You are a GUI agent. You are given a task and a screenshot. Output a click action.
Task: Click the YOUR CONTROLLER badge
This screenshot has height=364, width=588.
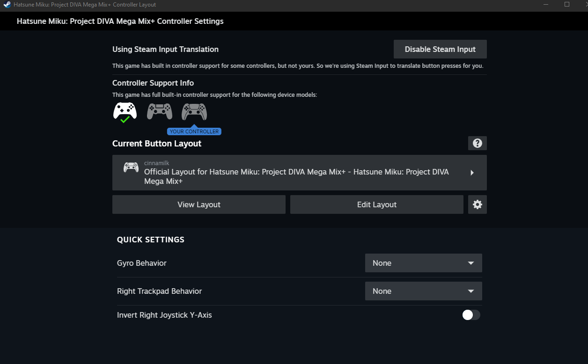coord(194,131)
